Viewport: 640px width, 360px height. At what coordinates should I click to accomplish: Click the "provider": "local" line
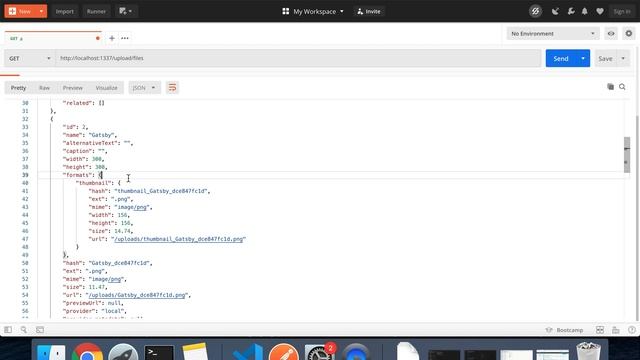pyautogui.click(x=95, y=311)
